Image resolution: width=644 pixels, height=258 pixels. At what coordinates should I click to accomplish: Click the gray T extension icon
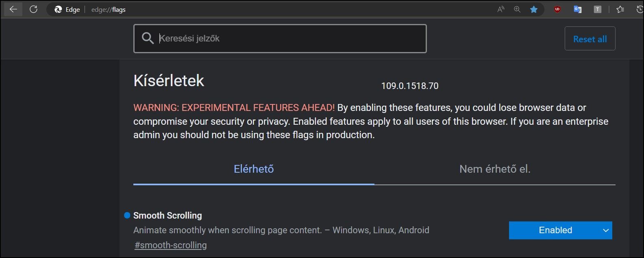point(597,9)
